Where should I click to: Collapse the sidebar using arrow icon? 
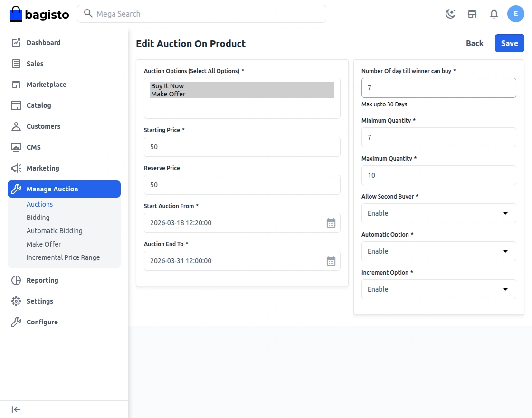pos(16,409)
